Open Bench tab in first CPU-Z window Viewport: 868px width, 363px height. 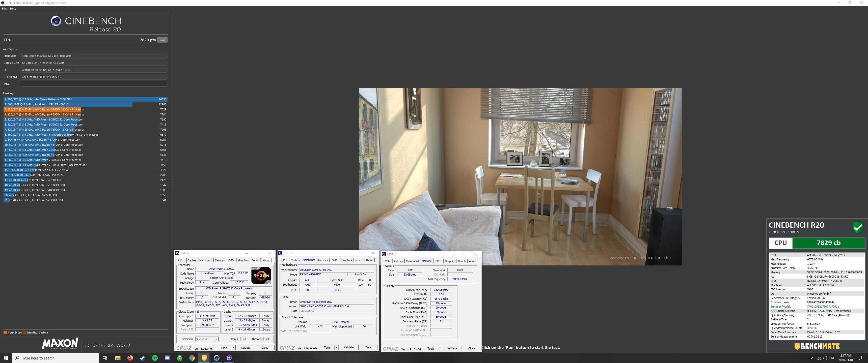tap(255, 260)
